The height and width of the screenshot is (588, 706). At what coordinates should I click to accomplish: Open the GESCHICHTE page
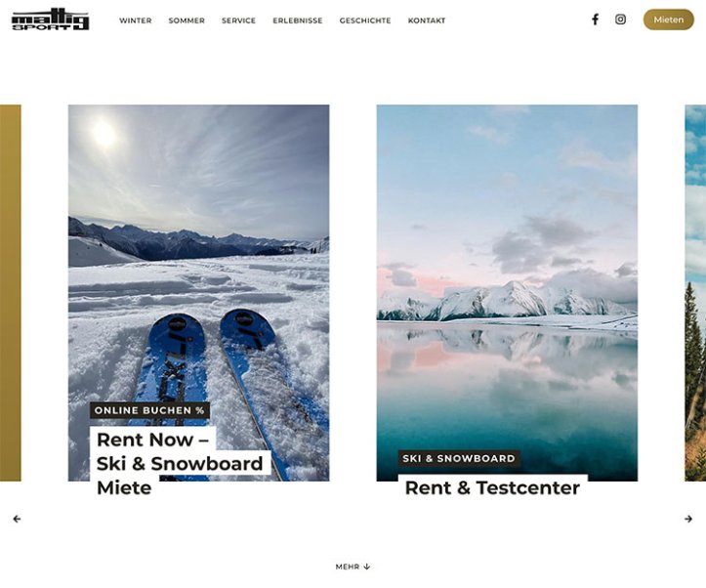pyautogui.click(x=365, y=21)
